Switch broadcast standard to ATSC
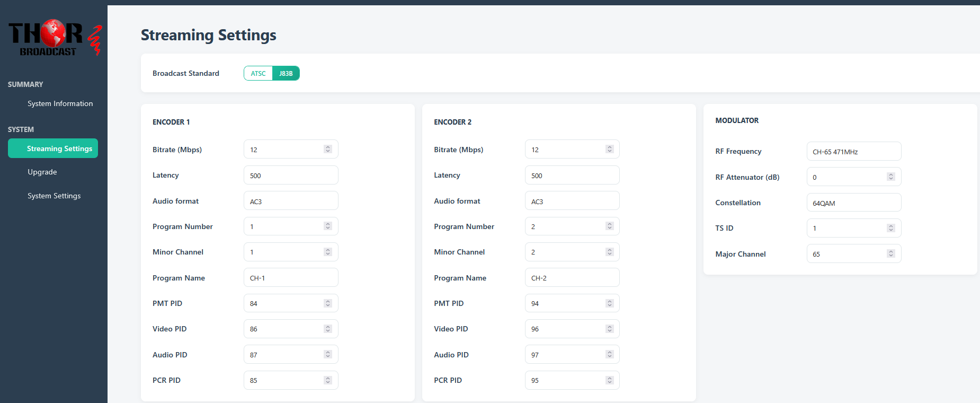 [x=259, y=74]
